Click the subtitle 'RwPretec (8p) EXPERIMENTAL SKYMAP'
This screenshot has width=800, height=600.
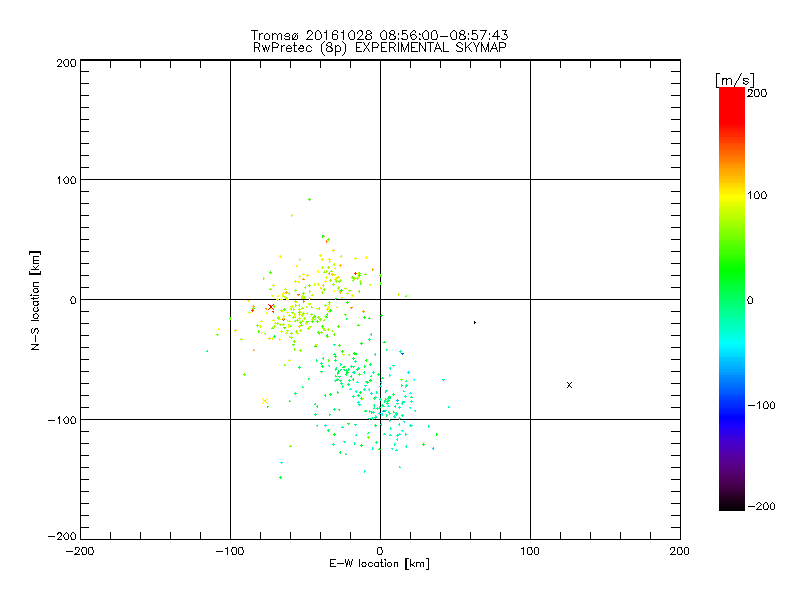(x=380, y=48)
